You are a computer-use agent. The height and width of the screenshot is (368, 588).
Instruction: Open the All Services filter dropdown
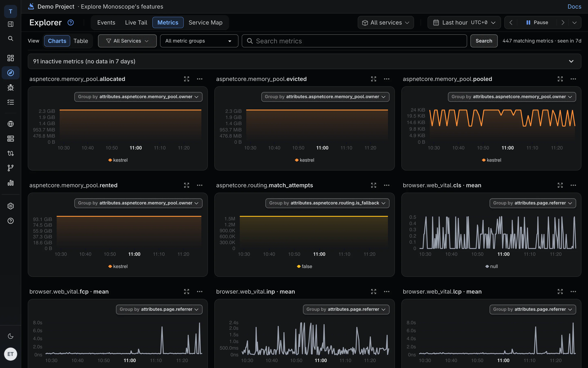pos(127,41)
